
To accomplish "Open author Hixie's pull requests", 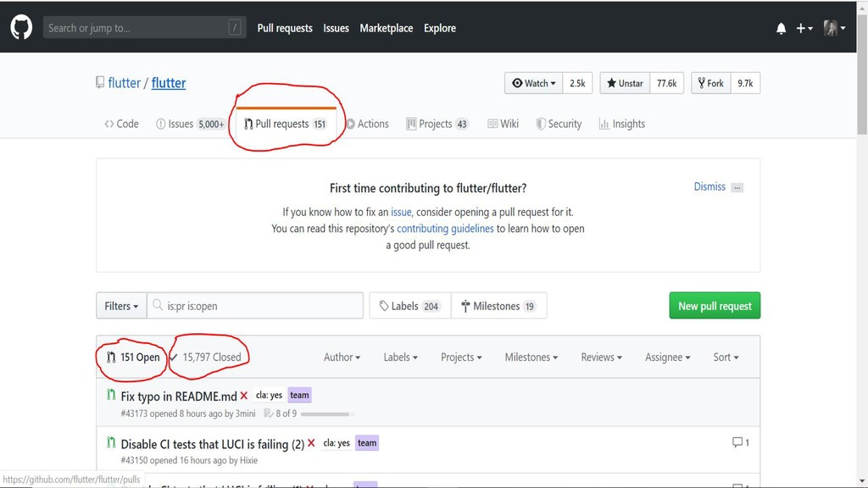I will coord(248,460).
